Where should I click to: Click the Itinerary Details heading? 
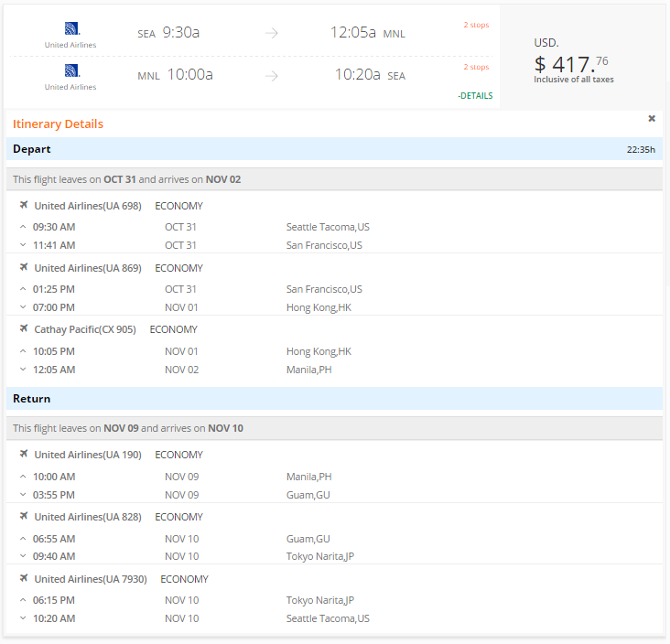point(58,123)
